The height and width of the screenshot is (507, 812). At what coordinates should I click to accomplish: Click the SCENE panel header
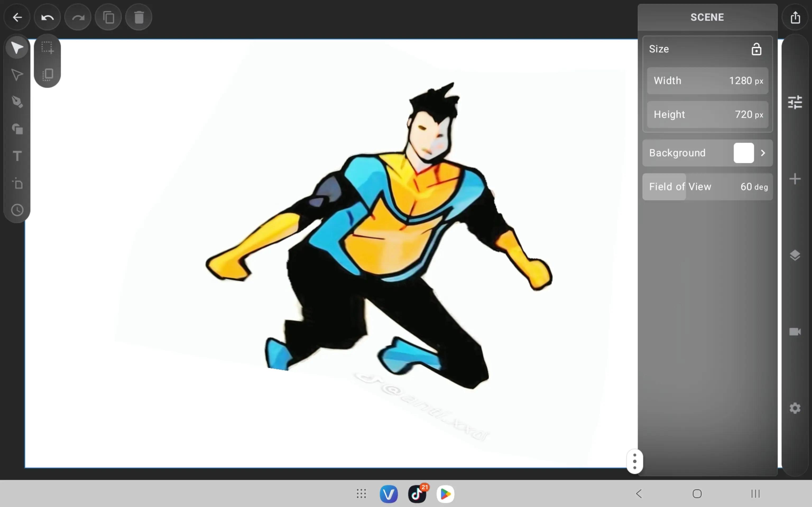coord(707,17)
